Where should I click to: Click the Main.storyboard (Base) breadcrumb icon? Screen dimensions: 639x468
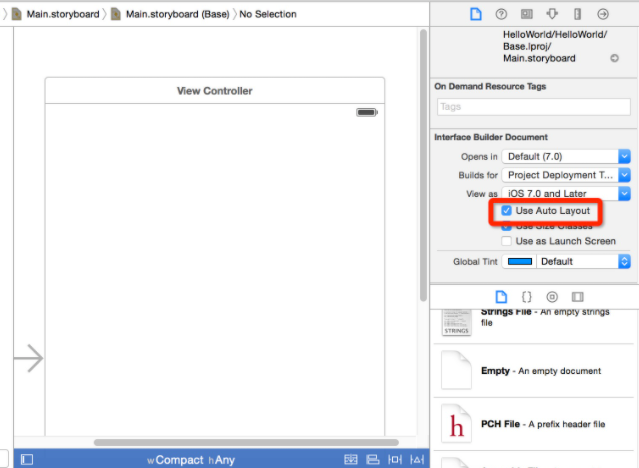point(116,14)
